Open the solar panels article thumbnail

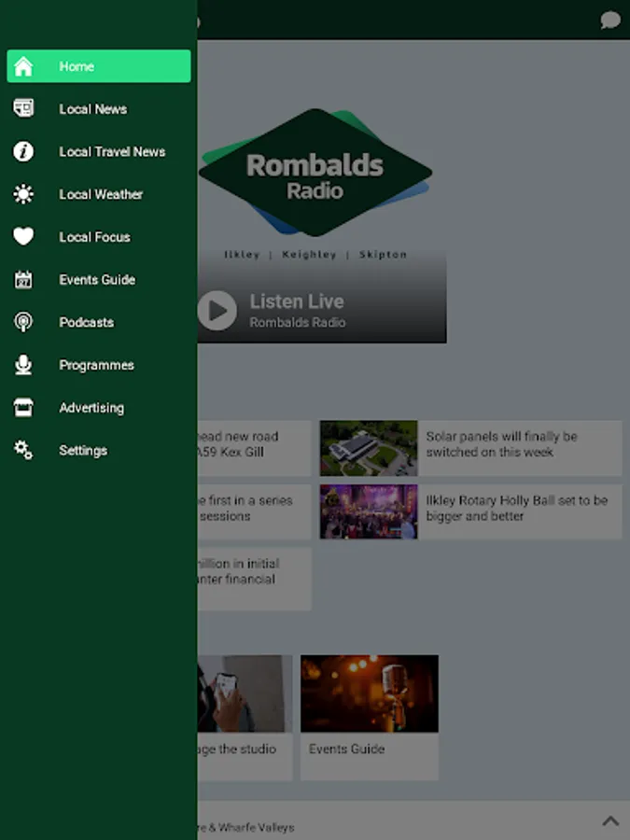pyautogui.click(x=369, y=448)
